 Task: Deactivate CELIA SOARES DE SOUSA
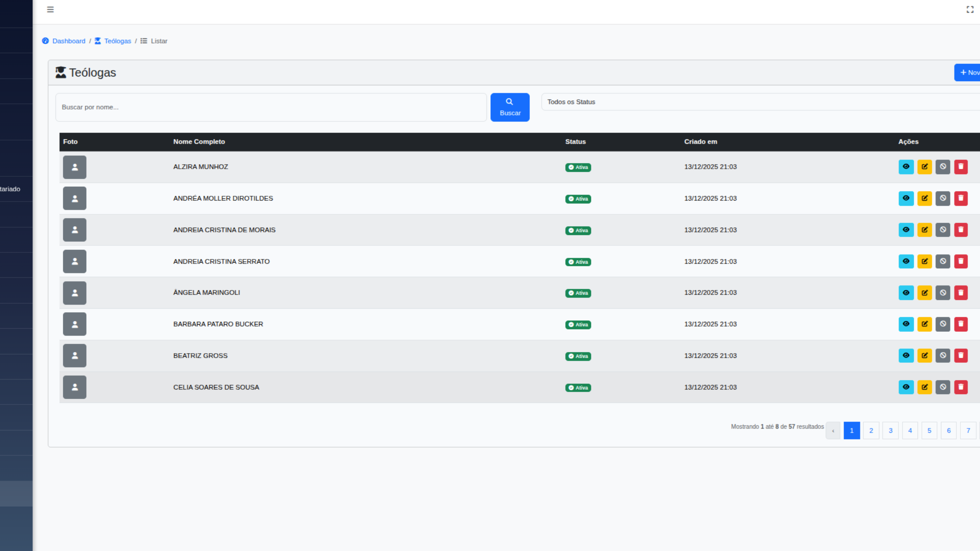943,387
